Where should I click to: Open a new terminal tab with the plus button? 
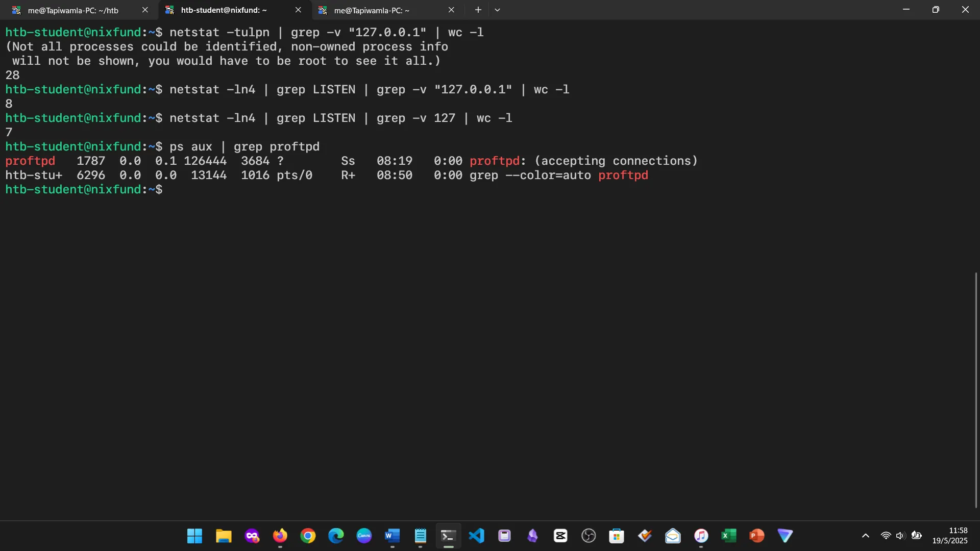click(x=478, y=10)
